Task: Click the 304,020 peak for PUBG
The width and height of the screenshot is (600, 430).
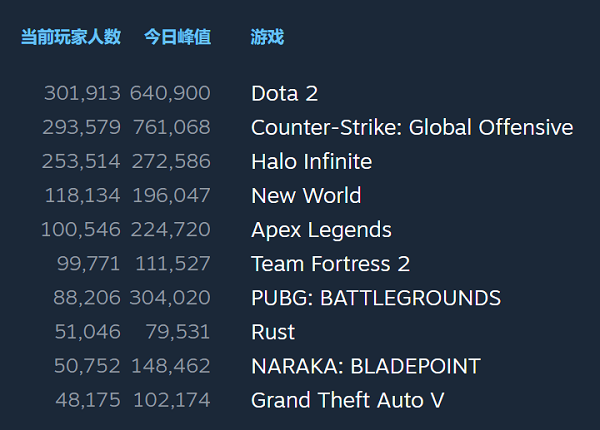Action: 170,298
